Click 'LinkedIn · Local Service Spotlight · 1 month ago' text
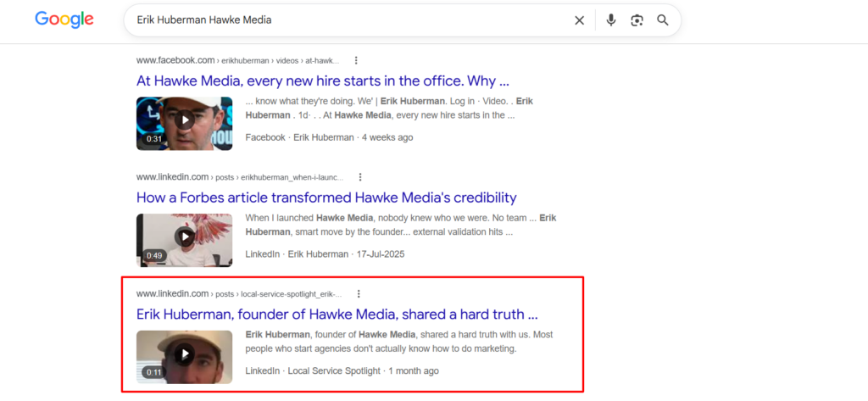The height and width of the screenshot is (401, 868). click(342, 371)
